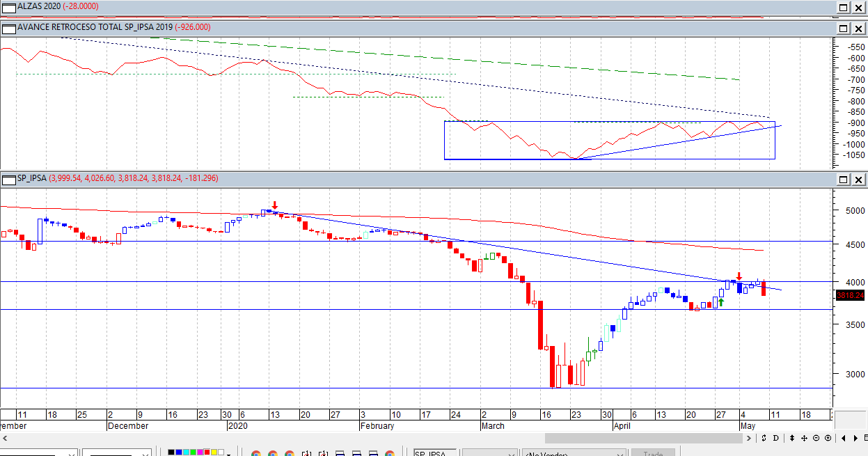This screenshot has width=868, height=456.
Task: Click the Trade button
Action: 653,453
